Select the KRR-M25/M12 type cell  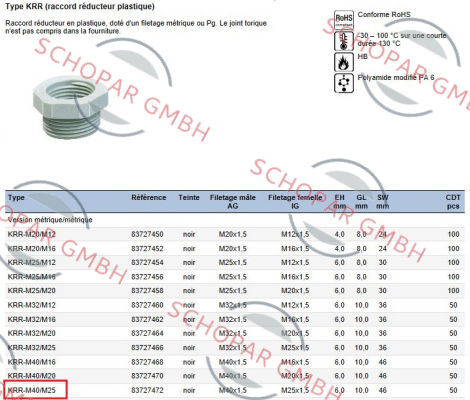click(32, 263)
